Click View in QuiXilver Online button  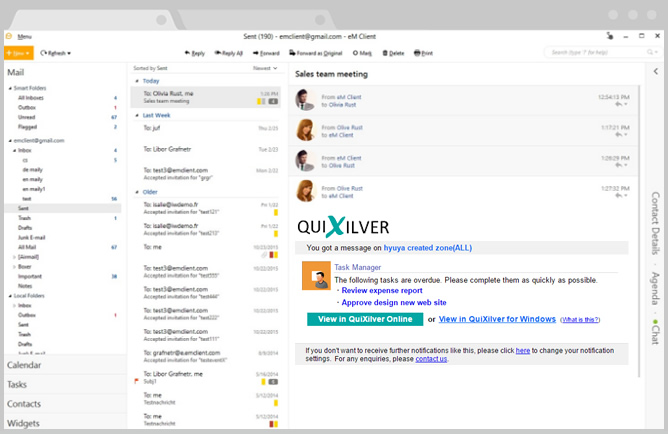coord(365,319)
